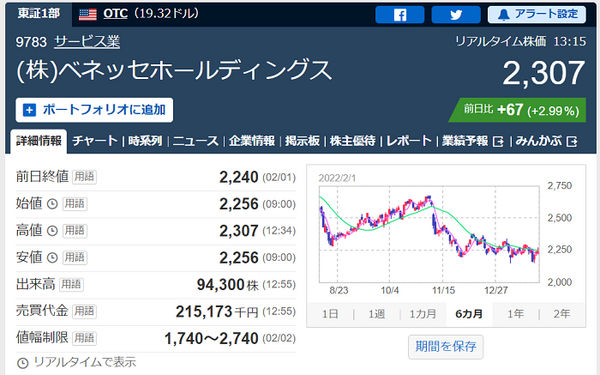Select the 東証1部 market tab

[x=39, y=14]
